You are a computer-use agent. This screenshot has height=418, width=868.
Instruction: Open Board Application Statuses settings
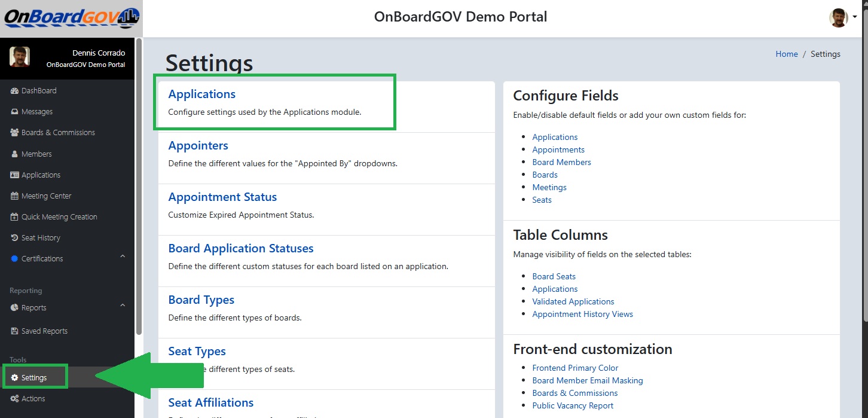(241, 248)
